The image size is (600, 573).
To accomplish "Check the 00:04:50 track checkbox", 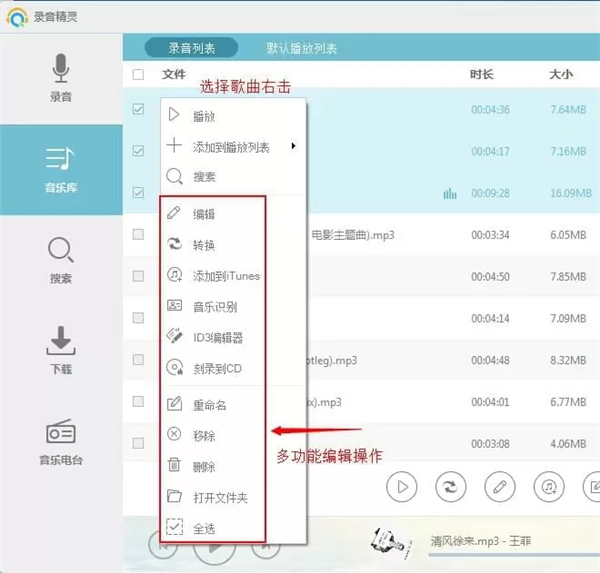I will pyautogui.click(x=138, y=276).
